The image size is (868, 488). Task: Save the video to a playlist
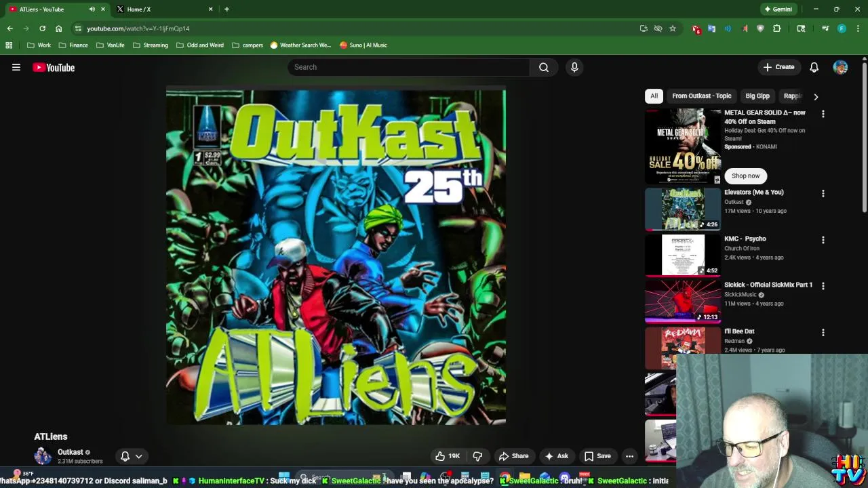pyautogui.click(x=597, y=456)
